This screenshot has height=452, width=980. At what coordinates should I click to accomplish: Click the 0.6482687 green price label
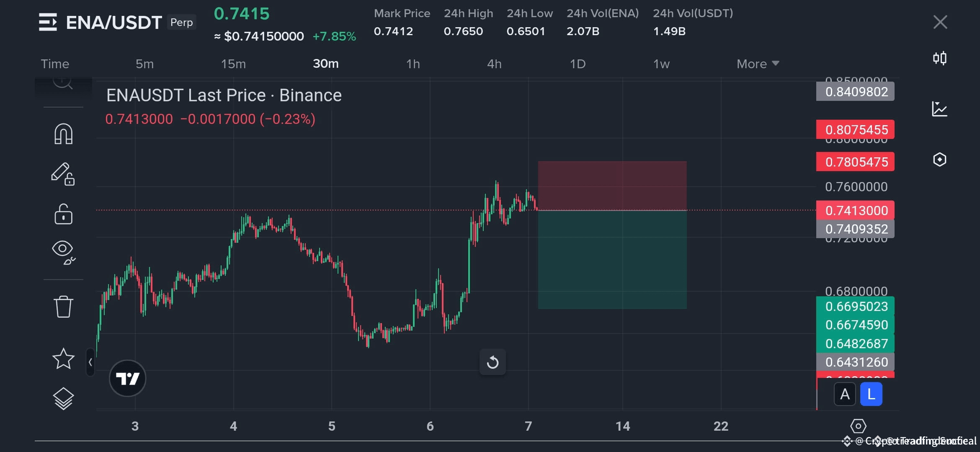point(855,343)
